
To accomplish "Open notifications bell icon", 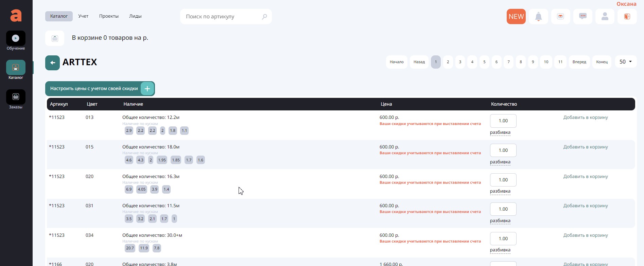I will [x=538, y=17].
